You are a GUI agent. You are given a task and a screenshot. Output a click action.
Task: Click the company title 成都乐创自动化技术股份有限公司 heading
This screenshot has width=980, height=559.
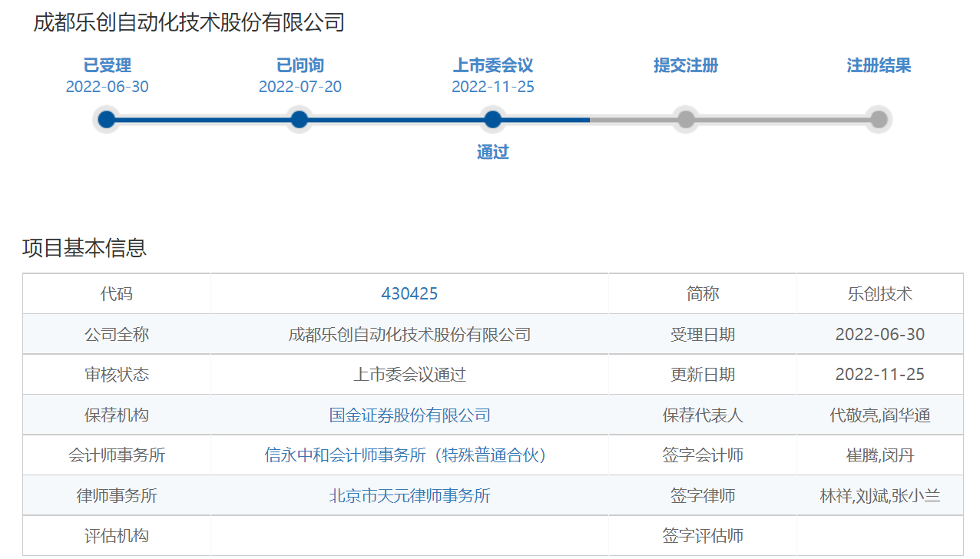tap(189, 23)
